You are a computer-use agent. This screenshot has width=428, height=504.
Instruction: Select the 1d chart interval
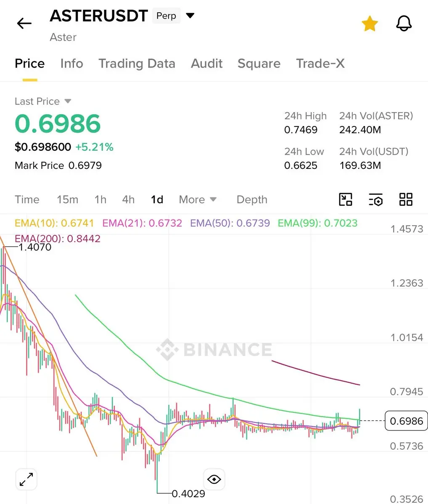click(x=157, y=199)
